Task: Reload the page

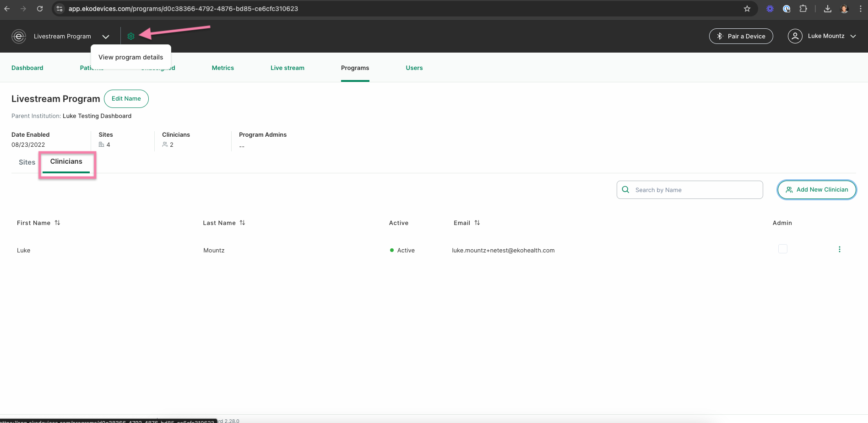Action: click(x=40, y=9)
